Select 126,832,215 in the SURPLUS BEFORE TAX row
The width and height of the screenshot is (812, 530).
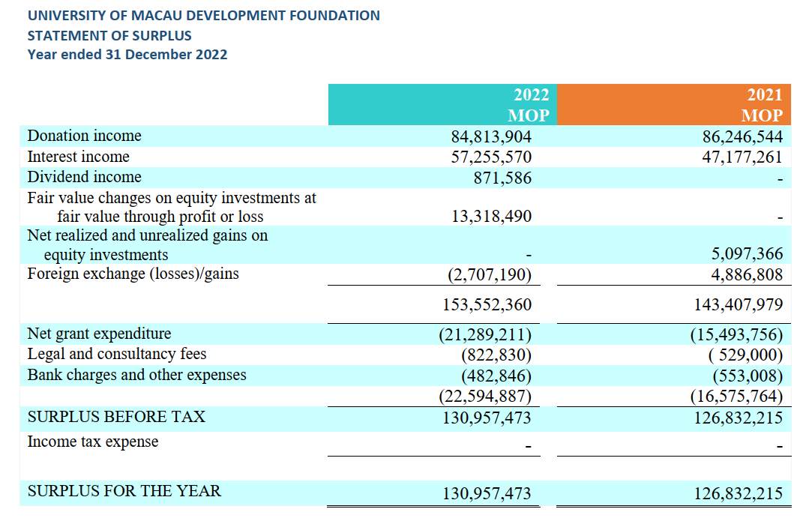point(739,418)
